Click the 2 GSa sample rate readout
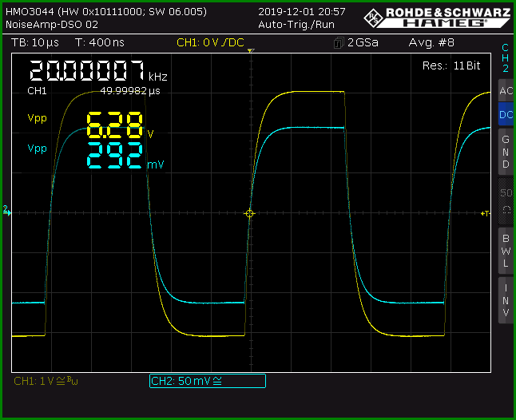This screenshot has height=420, width=516. pos(363,42)
